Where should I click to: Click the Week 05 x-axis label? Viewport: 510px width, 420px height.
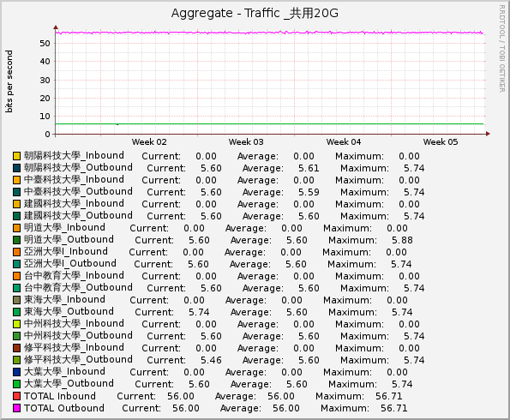441,141
